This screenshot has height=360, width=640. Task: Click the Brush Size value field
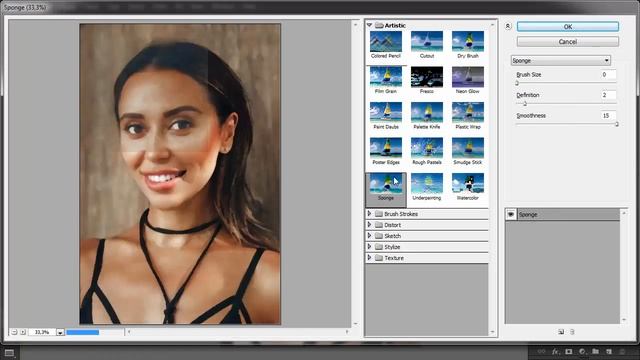[608, 74]
